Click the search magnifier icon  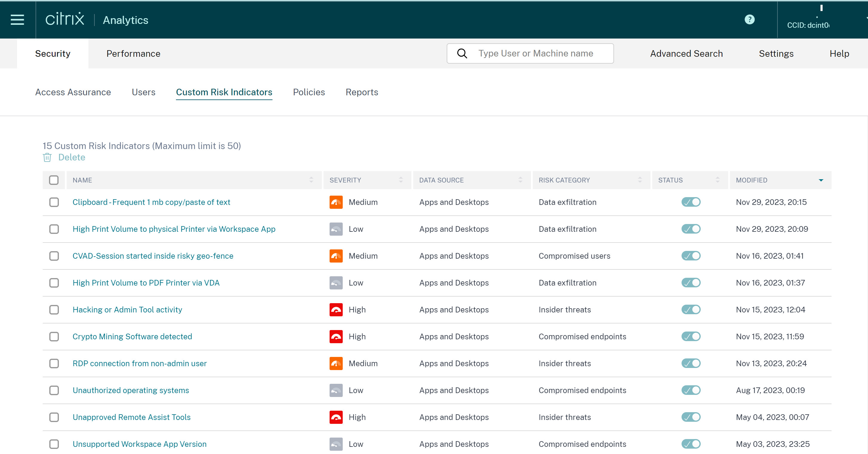tap(462, 53)
